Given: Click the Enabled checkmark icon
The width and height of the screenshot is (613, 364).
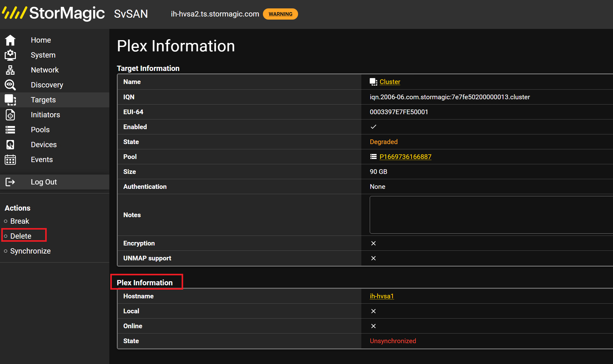Looking at the screenshot, I should (373, 127).
